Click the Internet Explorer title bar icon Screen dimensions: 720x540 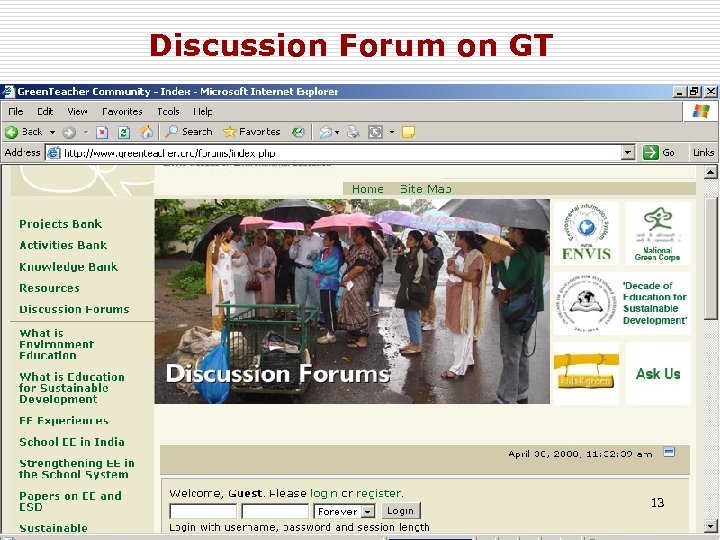pyautogui.click(x=8, y=91)
